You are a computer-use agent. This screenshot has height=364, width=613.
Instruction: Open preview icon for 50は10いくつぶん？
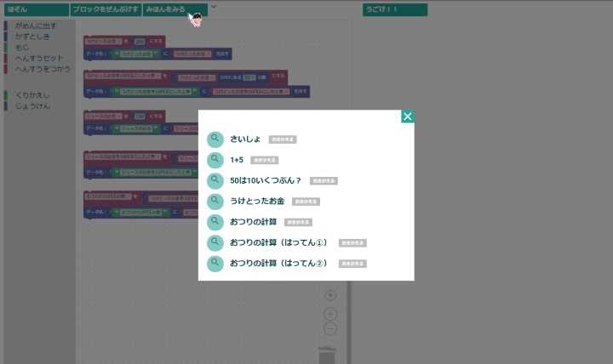pyautogui.click(x=215, y=180)
